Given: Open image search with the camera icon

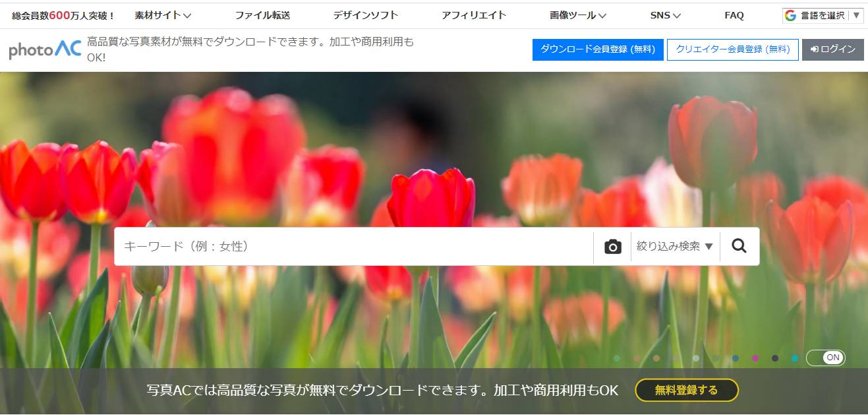Looking at the screenshot, I should click(613, 247).
